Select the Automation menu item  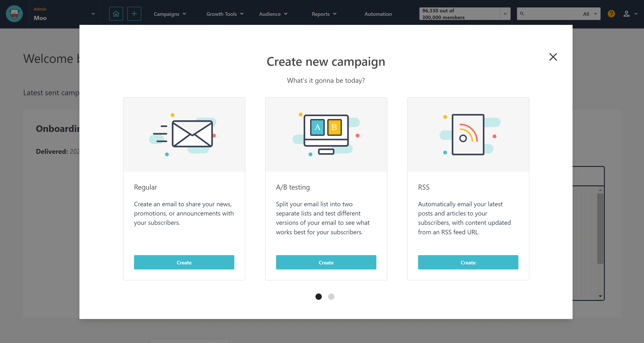(x=378, y=14)
